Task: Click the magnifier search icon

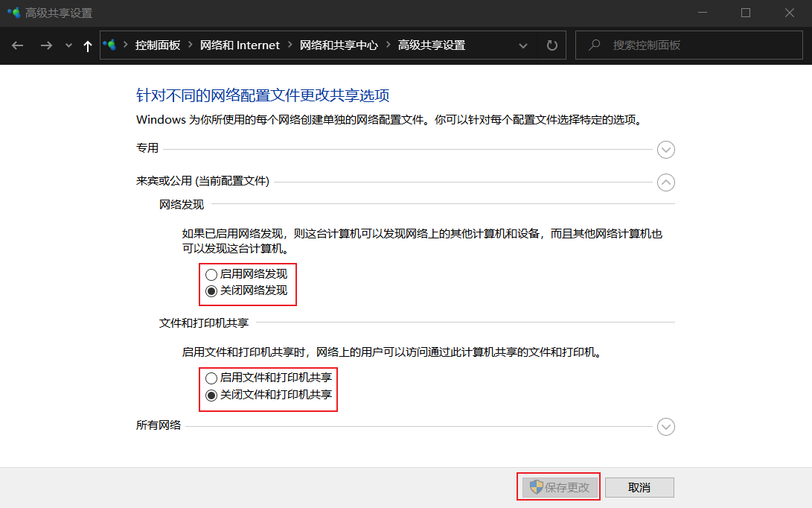Action: [595, 45]
